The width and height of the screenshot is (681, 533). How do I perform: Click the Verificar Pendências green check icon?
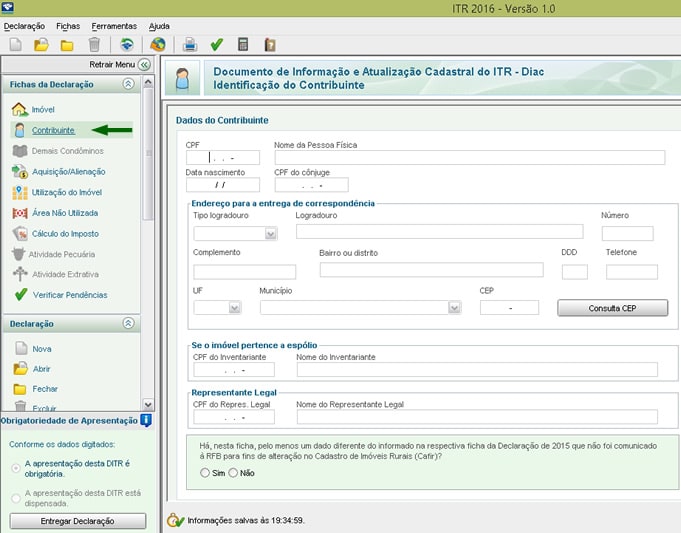(21, 295)
